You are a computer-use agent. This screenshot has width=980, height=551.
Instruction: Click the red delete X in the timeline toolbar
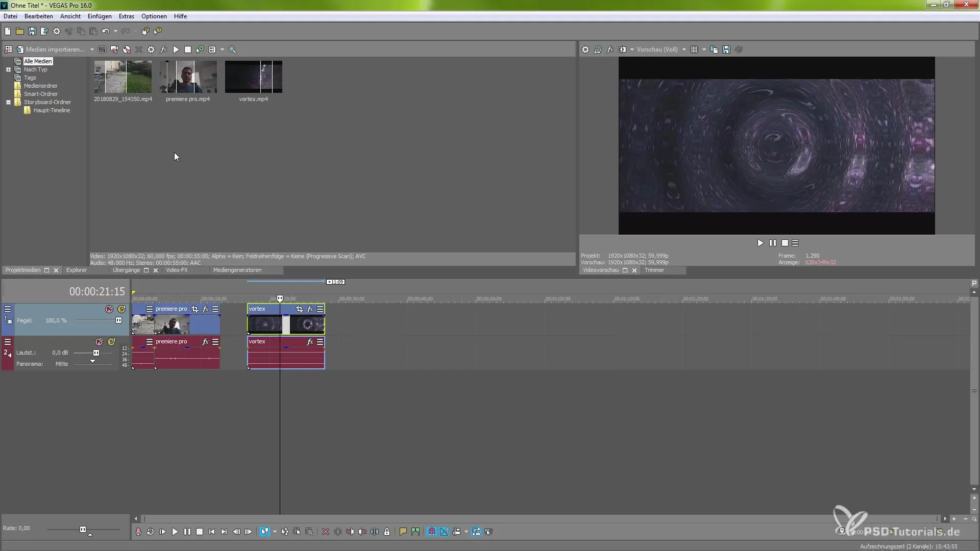click(326, 532)
